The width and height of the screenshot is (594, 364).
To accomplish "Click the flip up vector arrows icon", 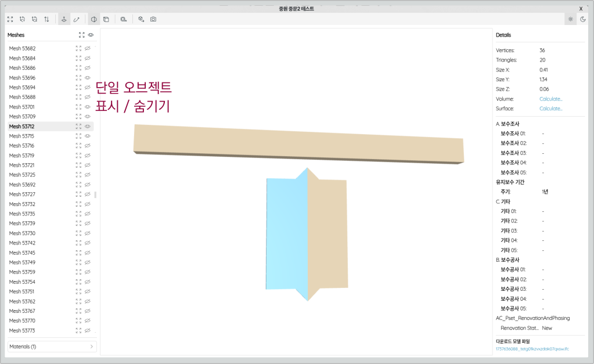I will pos(46,19).
